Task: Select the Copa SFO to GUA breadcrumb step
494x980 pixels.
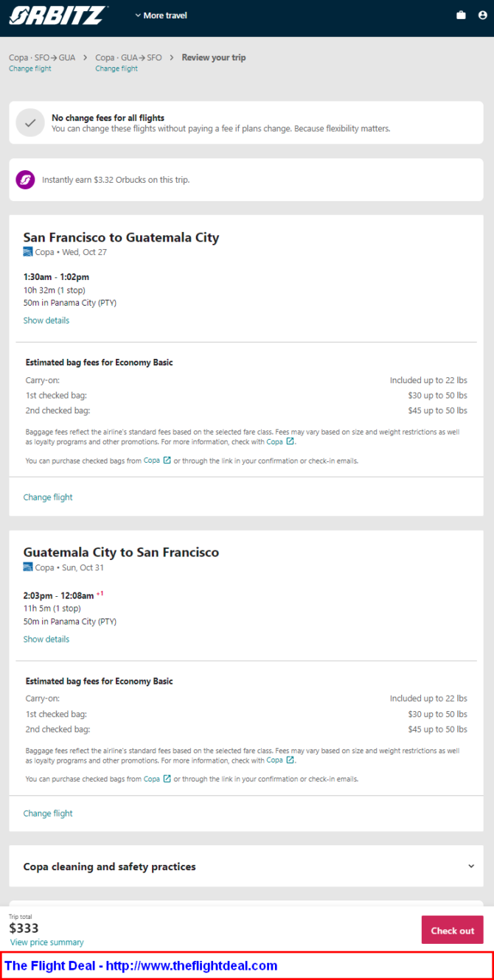Action: coord(42,57)
